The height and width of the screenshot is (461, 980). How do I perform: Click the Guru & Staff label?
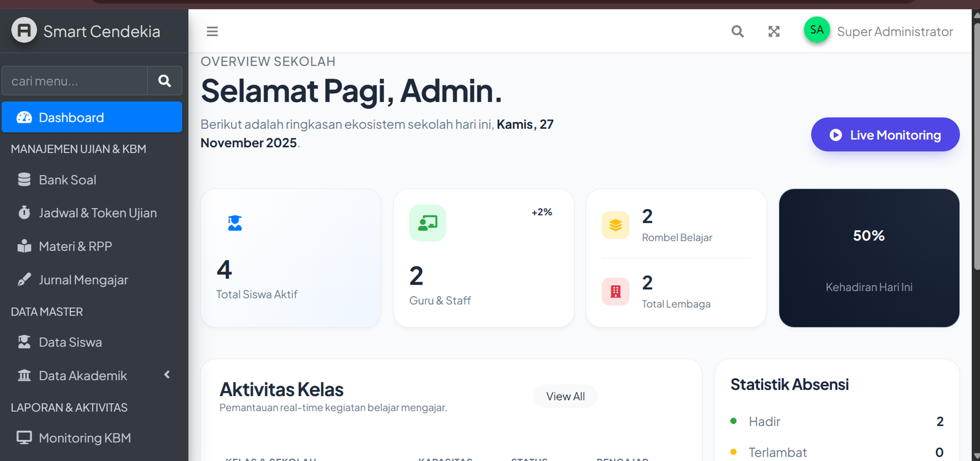pos(440,300)
